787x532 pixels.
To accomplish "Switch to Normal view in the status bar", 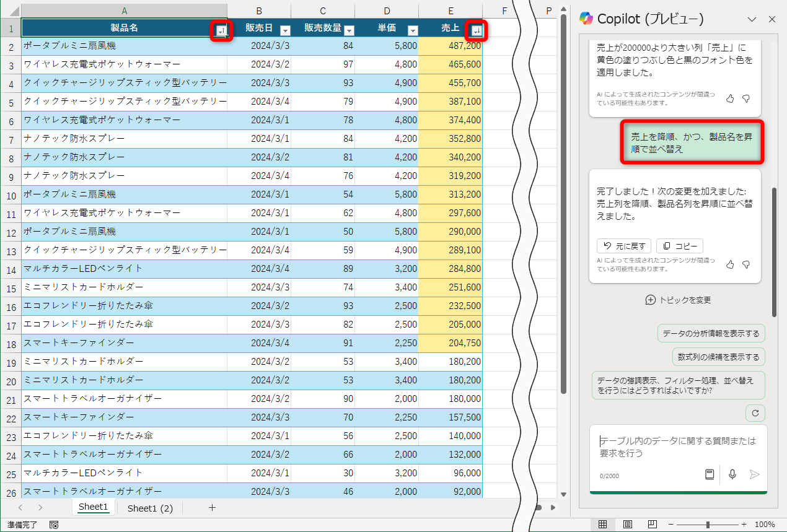I will tap(602, 525).
